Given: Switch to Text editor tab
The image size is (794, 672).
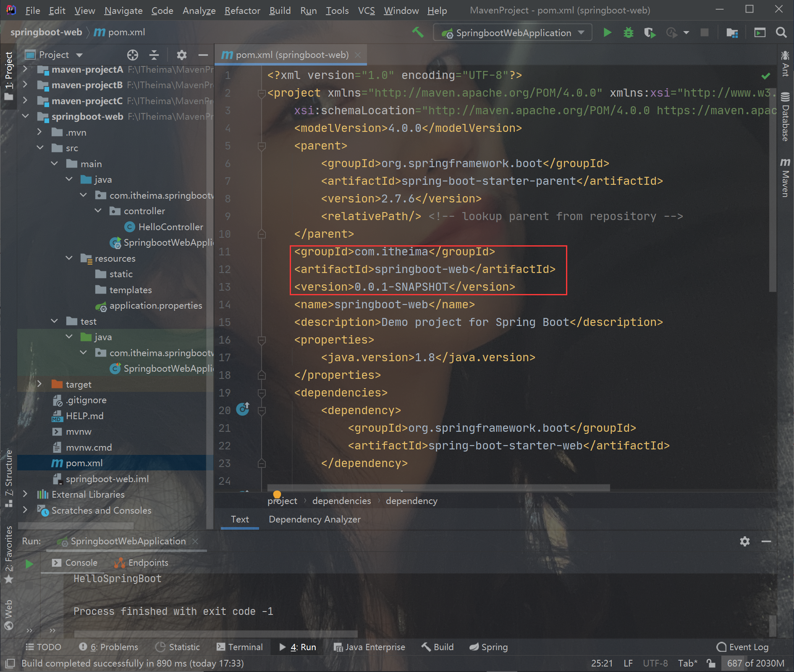Looking at the screenshot, I should (240, 520).
